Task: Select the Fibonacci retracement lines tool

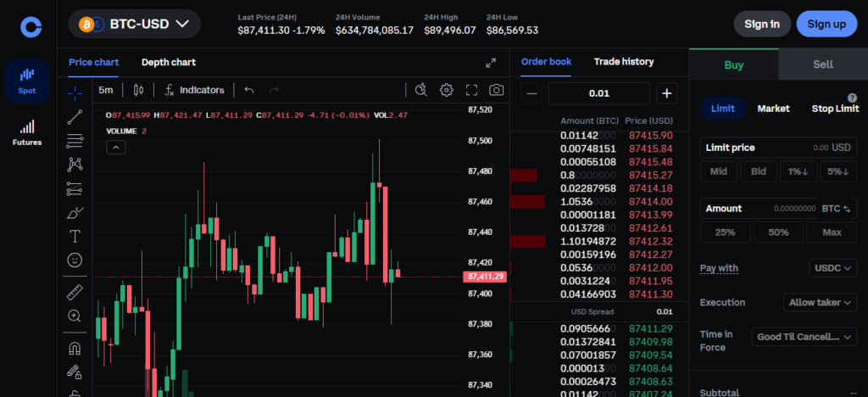Action: click(75, 141)
